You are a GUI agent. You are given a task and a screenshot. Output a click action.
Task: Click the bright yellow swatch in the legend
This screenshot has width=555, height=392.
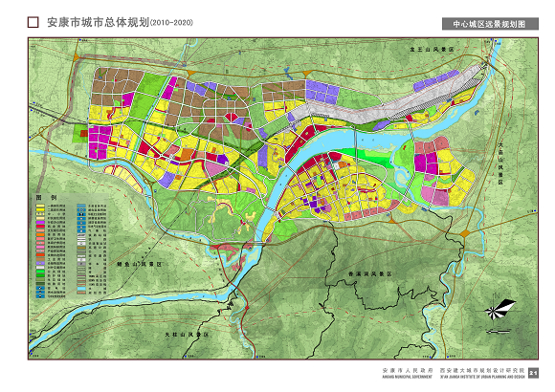40,209
